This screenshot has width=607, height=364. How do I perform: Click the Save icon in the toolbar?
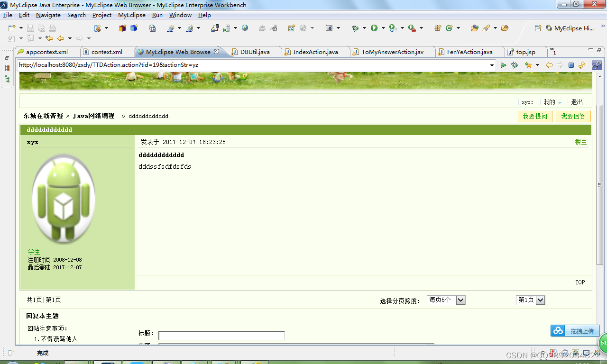pyautogui.click(x=30, y=28)
